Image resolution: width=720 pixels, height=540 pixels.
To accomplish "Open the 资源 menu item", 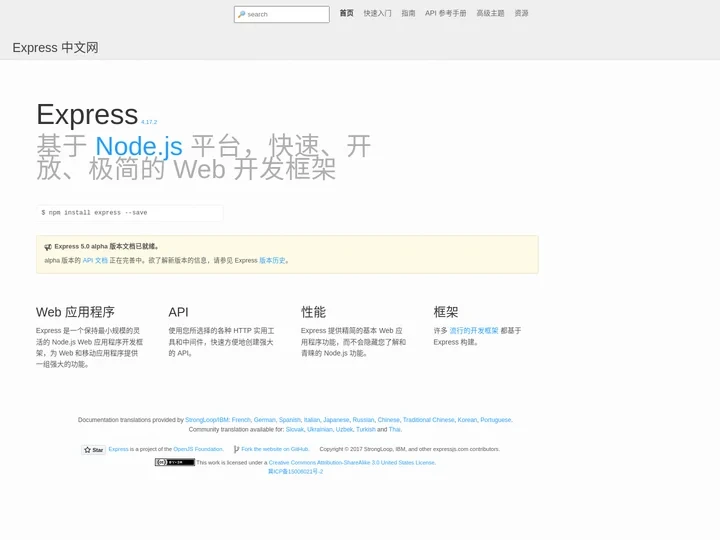I will tap(521, 13).
